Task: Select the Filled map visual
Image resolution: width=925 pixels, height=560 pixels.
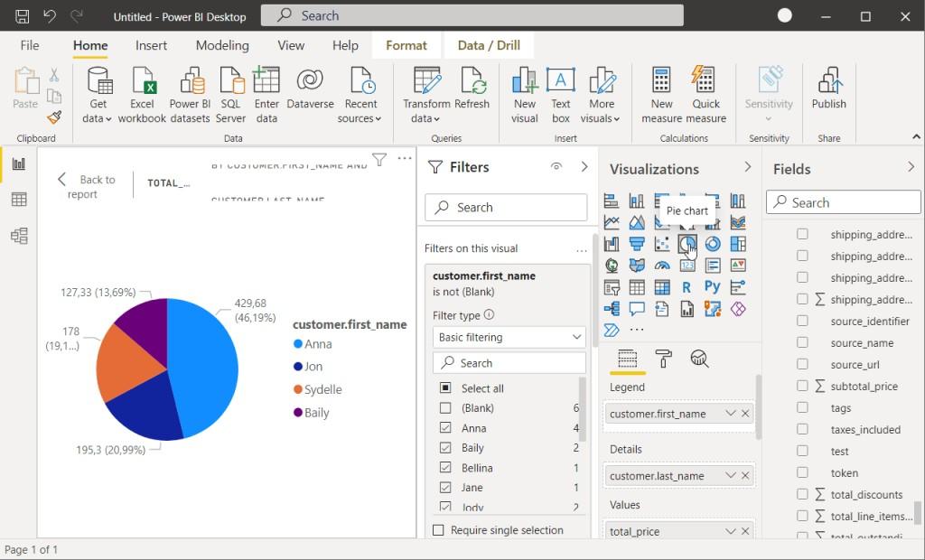Action: [x=637, y=266]
